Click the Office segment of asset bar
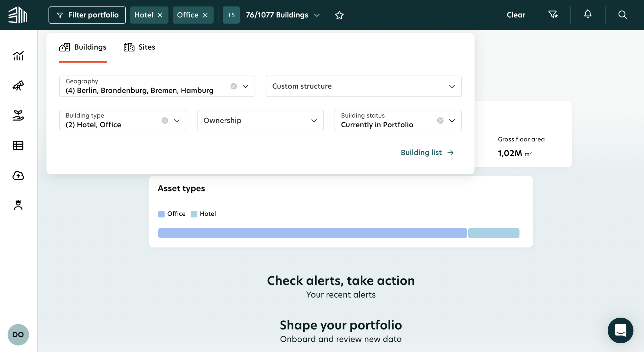Screen dimensions: 644x352 point(313,233)
